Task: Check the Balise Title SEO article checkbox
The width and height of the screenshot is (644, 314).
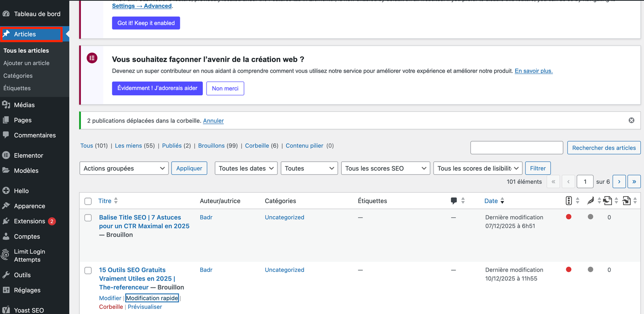Action: [88, 218]
